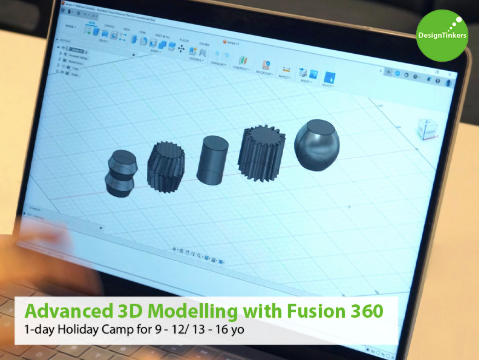Click the Inspect group icon

click(286, 69)
